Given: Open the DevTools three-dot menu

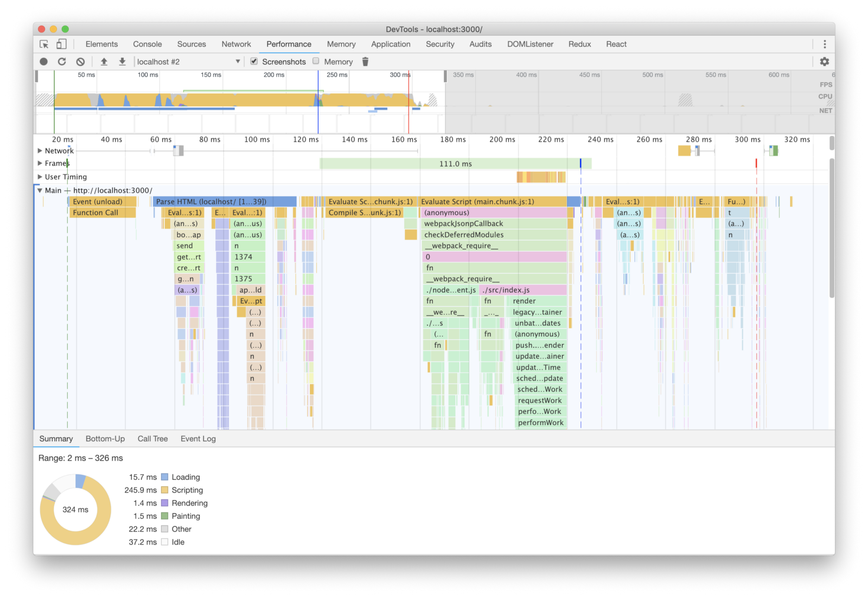Looking at the screenshot, I should (x=825, y=44).
